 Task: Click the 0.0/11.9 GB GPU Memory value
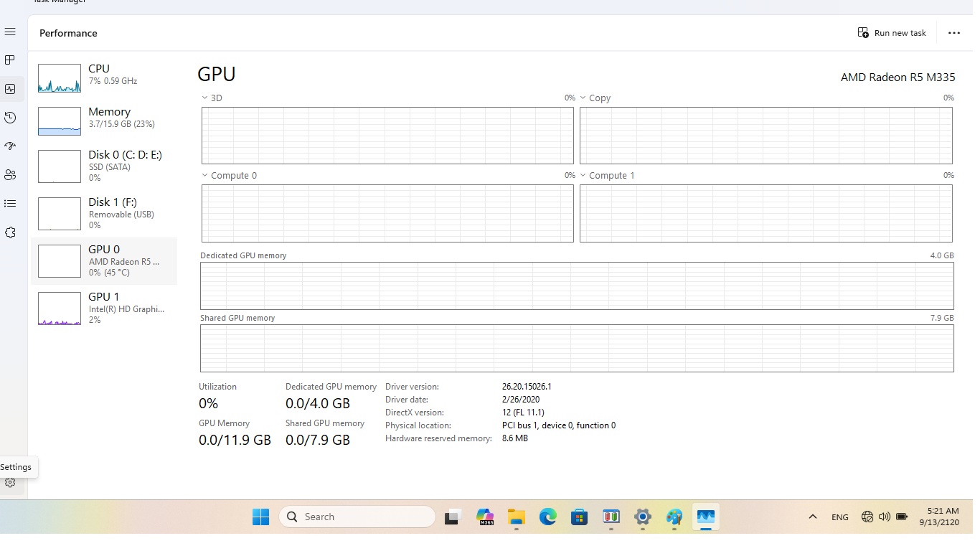click(x=235, y=440)
